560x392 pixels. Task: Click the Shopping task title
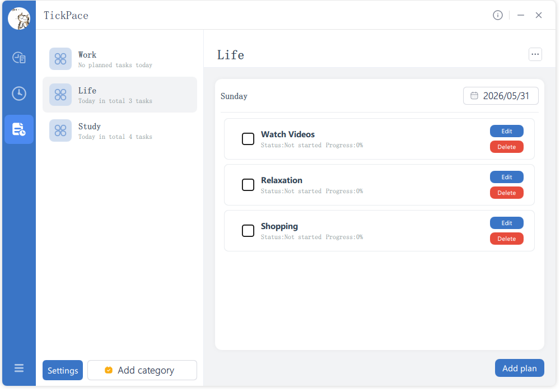pos(279,226)
